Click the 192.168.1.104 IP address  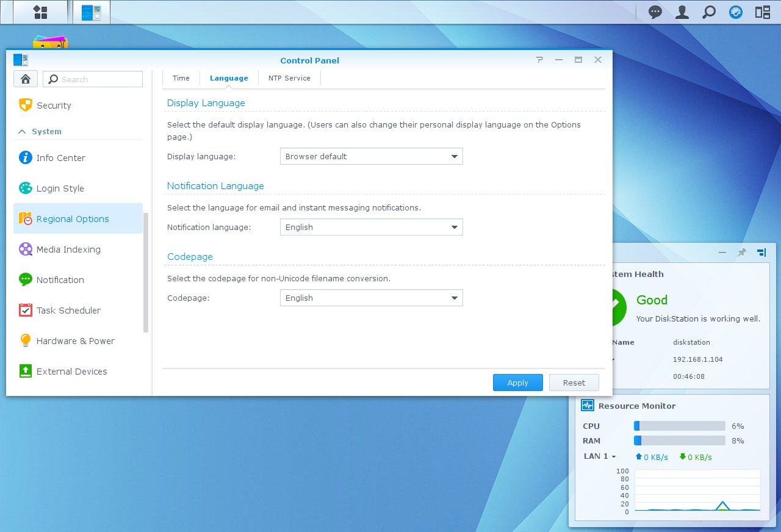pos(697,359)
